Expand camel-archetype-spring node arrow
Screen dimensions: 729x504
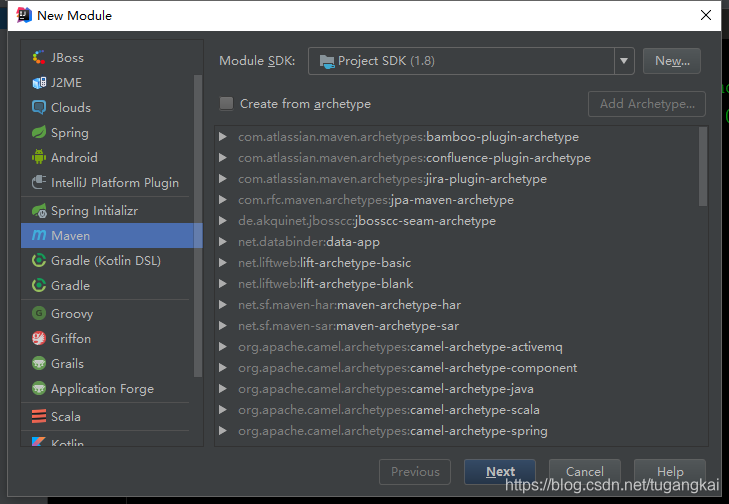[223, 431]
